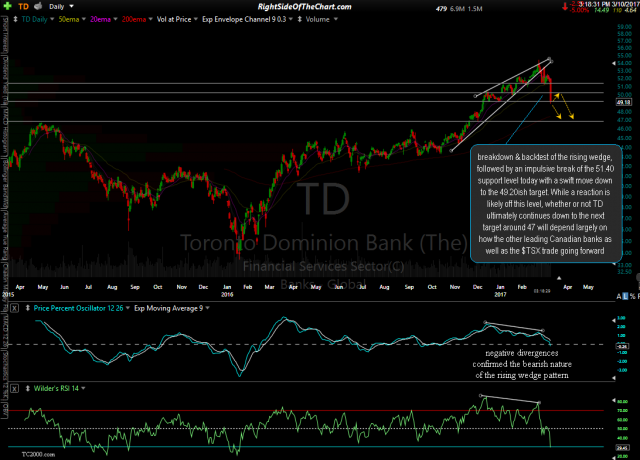The image size is (640, 460).
Task: Open the 20ema indicator dropdown
Action: coord(104,19)
